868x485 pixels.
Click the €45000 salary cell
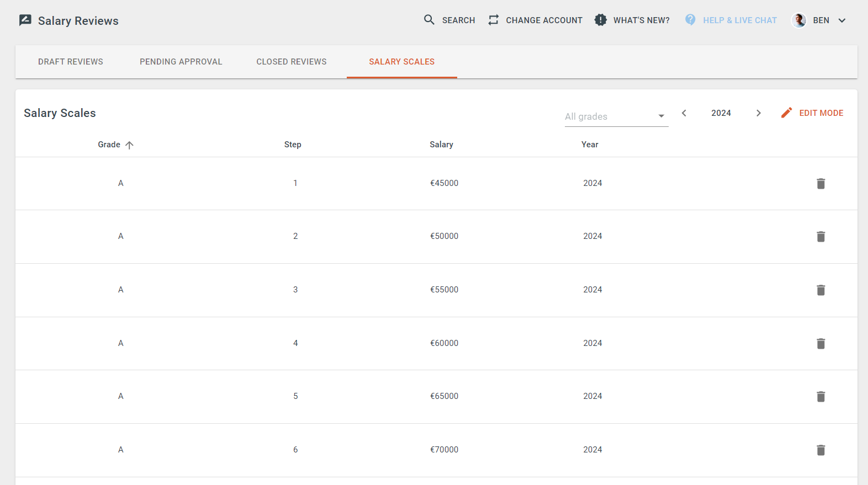444,183
